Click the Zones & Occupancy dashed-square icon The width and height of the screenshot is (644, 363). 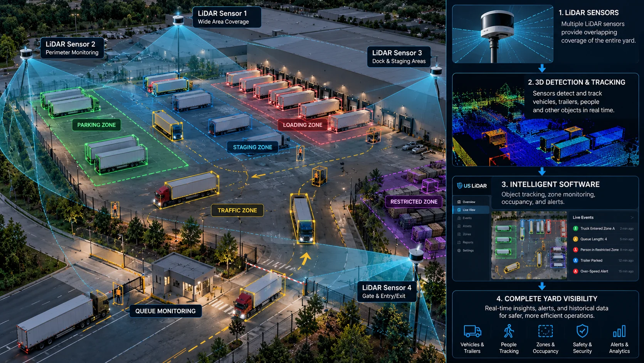point(545,331)
